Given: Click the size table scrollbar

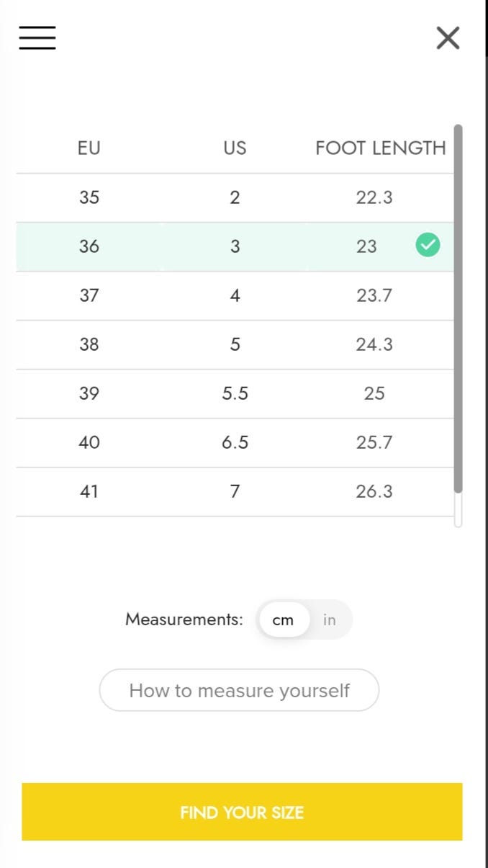Looking at the screenshot, I should (458, 310).
